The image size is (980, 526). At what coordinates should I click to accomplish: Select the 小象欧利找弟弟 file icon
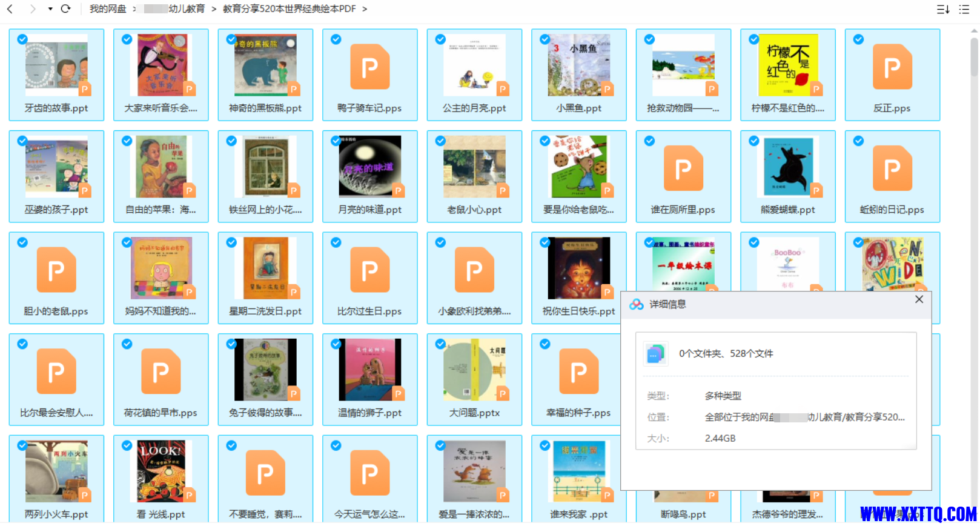click(474, 270)
